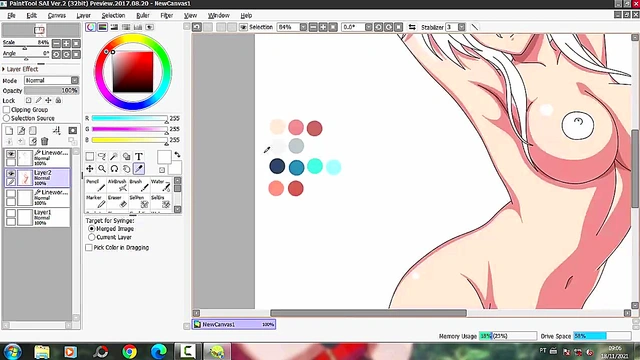Open Microsoft Edge from taskbar
640x360 pixels.
[158, 351]
